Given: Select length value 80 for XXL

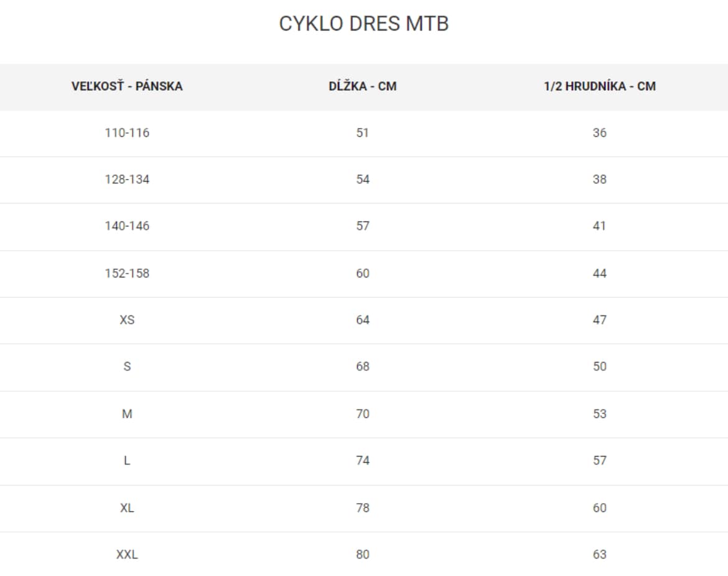Looking at the screenshot, I should click(x=363, y=555).
